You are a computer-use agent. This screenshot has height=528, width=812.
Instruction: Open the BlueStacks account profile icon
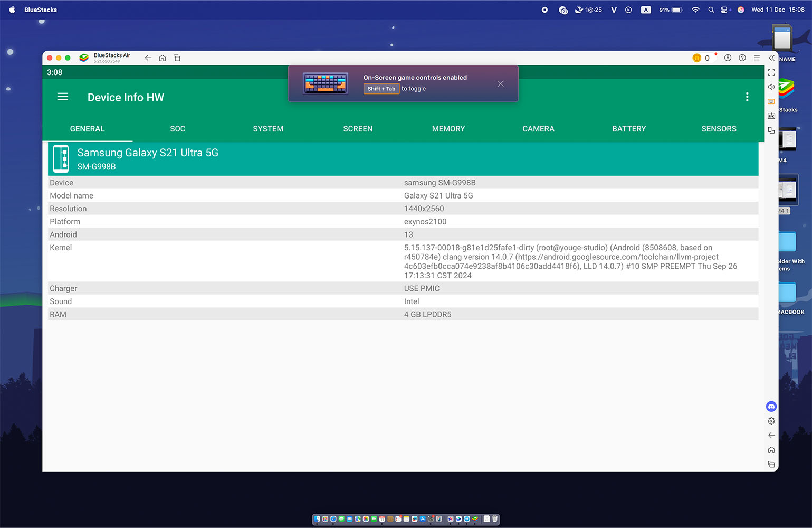point(728,58)
